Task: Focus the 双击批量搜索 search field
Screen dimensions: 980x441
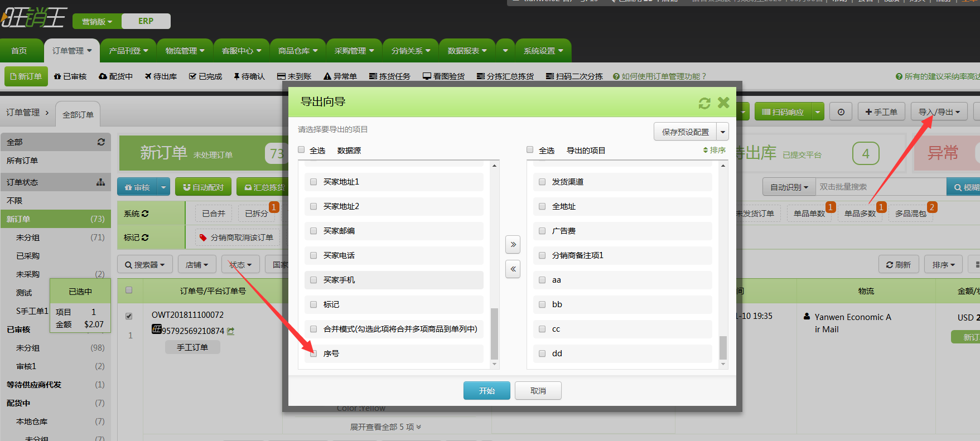Action: (881, 187)
